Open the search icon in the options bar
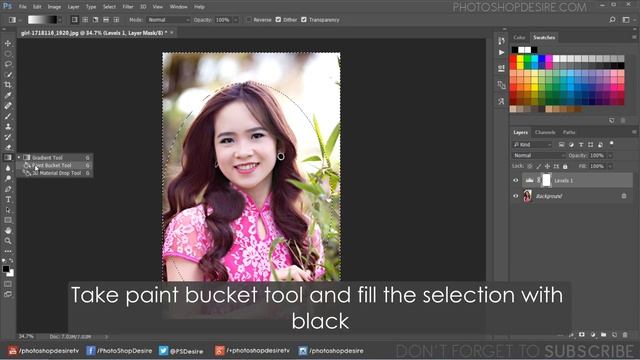 [612, 20]
